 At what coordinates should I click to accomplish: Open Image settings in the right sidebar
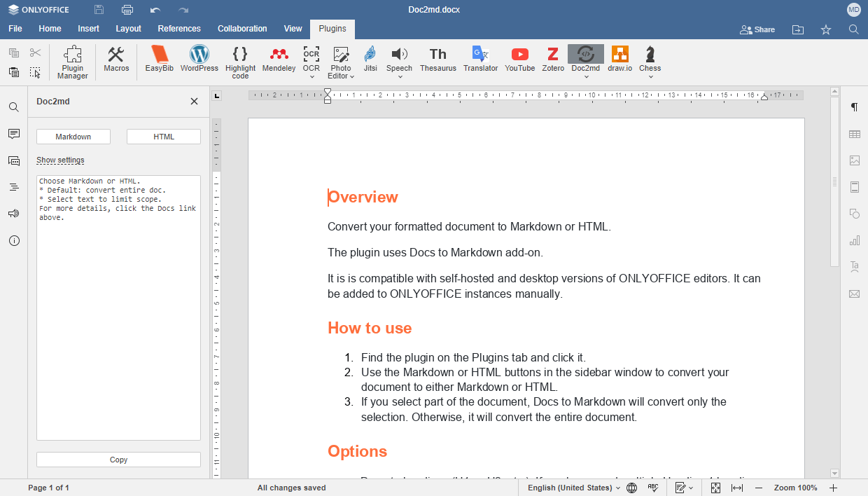point(855,160)
